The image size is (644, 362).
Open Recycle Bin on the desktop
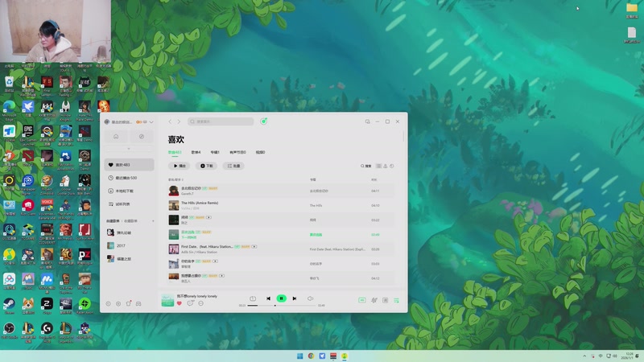pos(9,84)
